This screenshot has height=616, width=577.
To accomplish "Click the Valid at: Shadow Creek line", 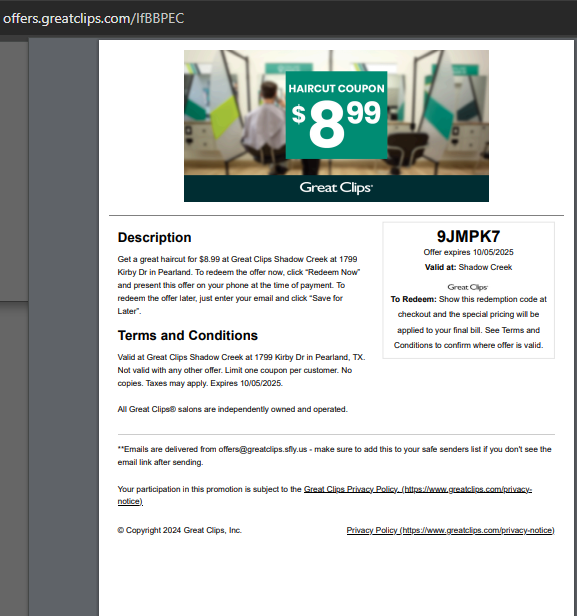I will point(468,267).
